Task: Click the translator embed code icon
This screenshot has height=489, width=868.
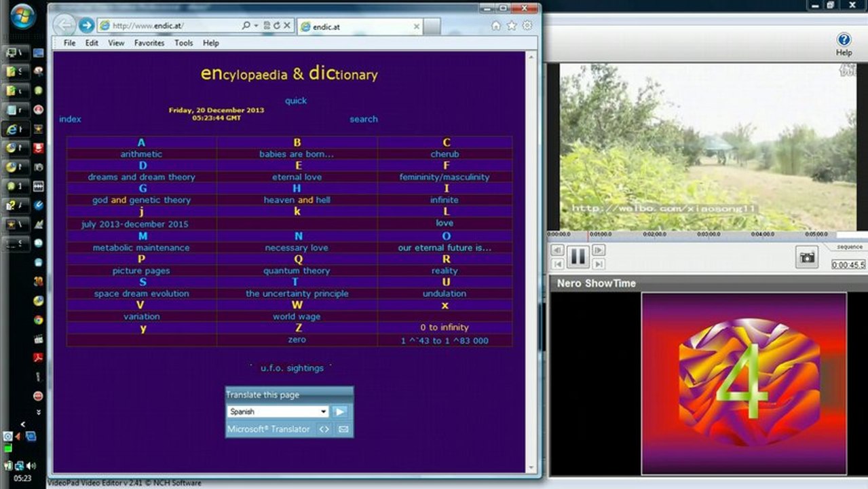Action: [x=324, y=429]
